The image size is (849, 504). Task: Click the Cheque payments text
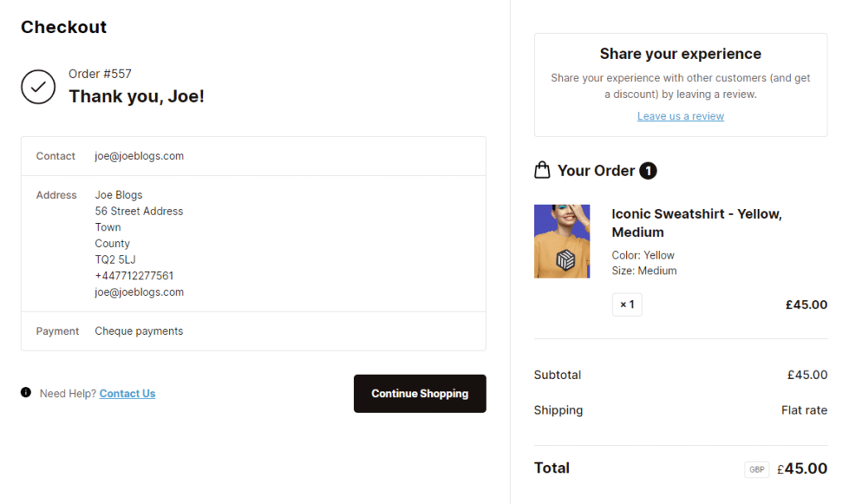138,331
